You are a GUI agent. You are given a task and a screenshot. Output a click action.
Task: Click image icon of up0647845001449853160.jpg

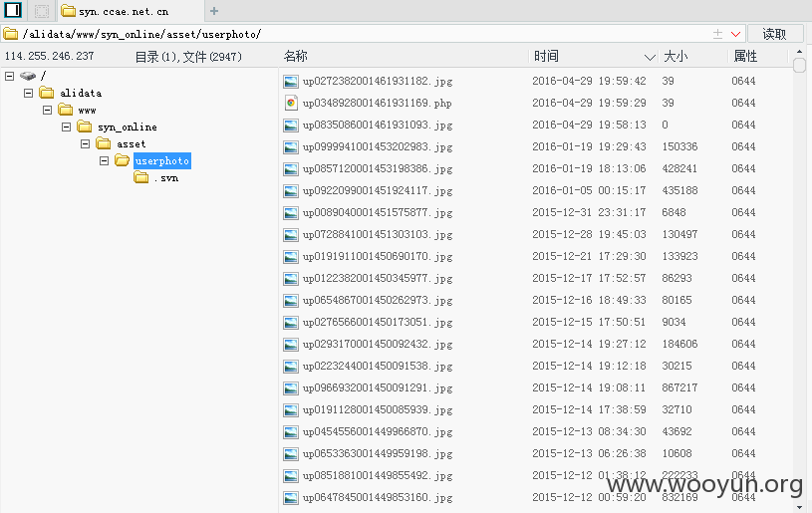(291, 497)
